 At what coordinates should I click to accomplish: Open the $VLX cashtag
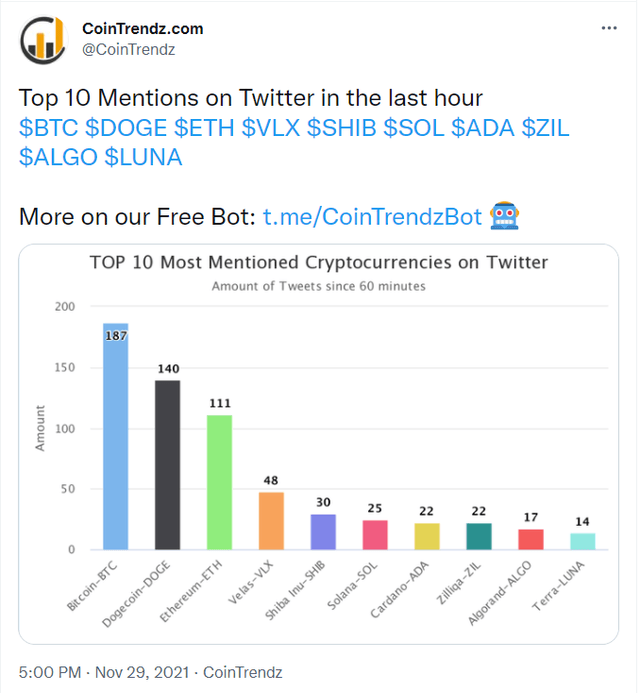(x=272, y=127)
